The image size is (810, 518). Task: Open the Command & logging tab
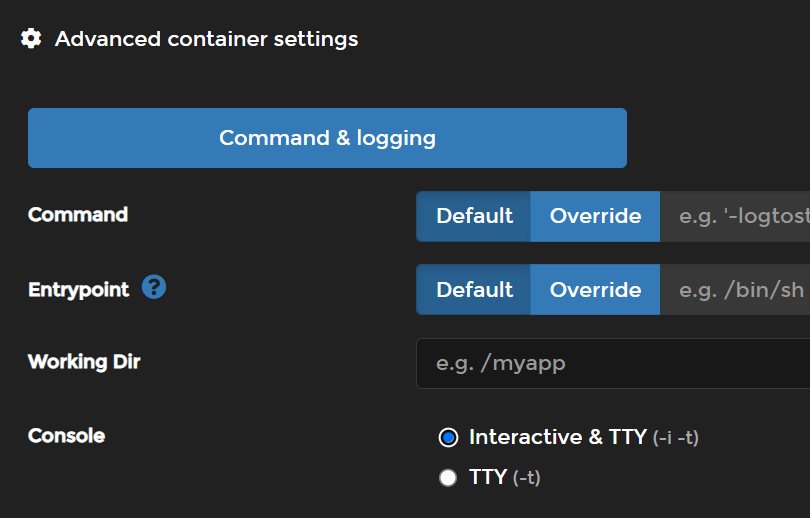pos(327,138)
